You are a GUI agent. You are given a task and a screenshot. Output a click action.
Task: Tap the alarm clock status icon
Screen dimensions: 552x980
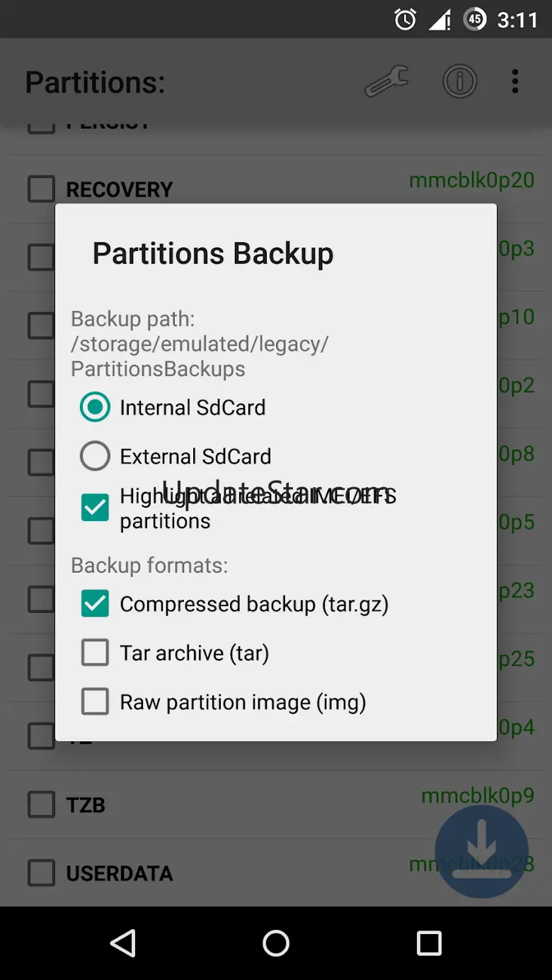tap(406, 20)
